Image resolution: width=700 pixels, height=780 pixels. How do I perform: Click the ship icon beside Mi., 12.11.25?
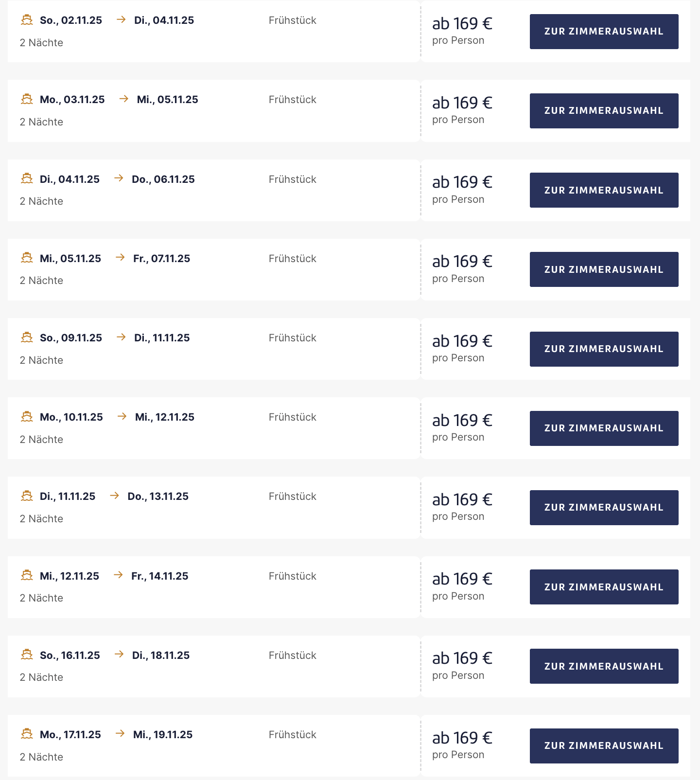[27, 576]
